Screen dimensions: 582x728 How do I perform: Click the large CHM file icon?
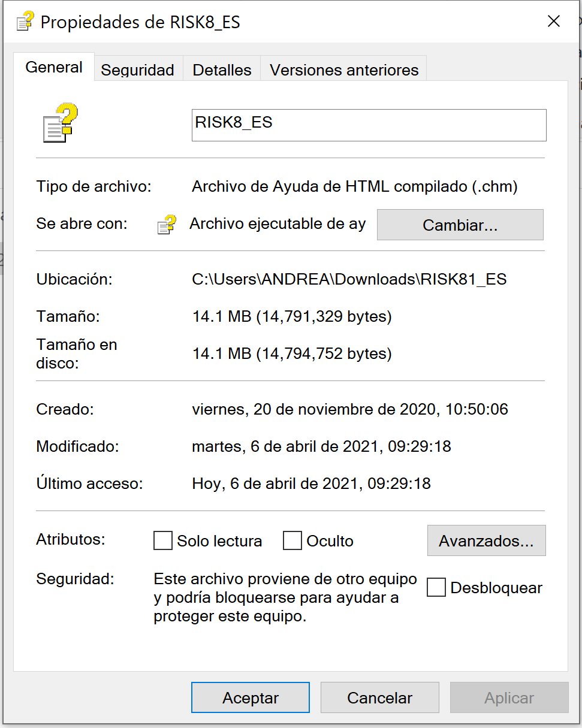[61, 123]
